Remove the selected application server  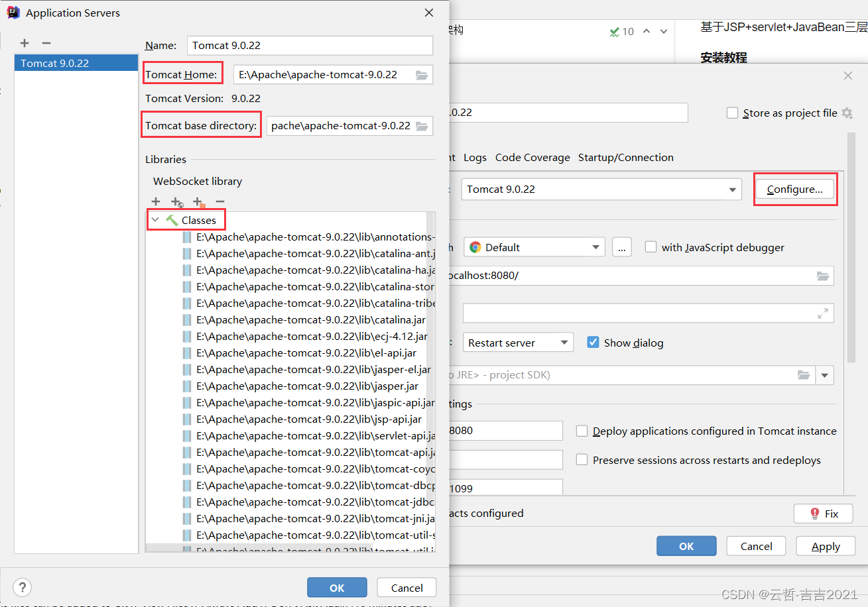46,43
